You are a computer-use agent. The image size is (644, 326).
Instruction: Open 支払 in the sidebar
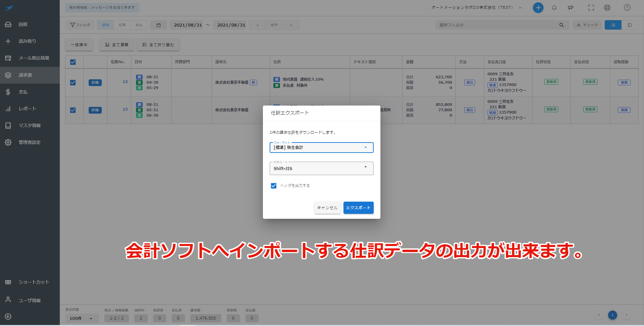[x=30, y=92]
